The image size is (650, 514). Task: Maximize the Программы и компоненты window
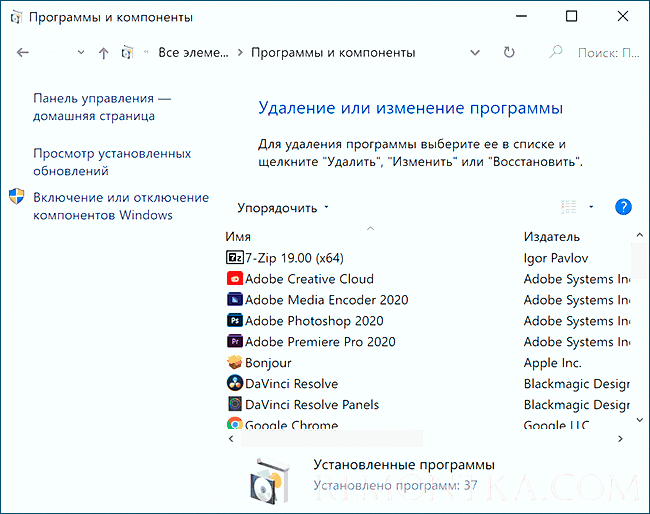(572, 16)
